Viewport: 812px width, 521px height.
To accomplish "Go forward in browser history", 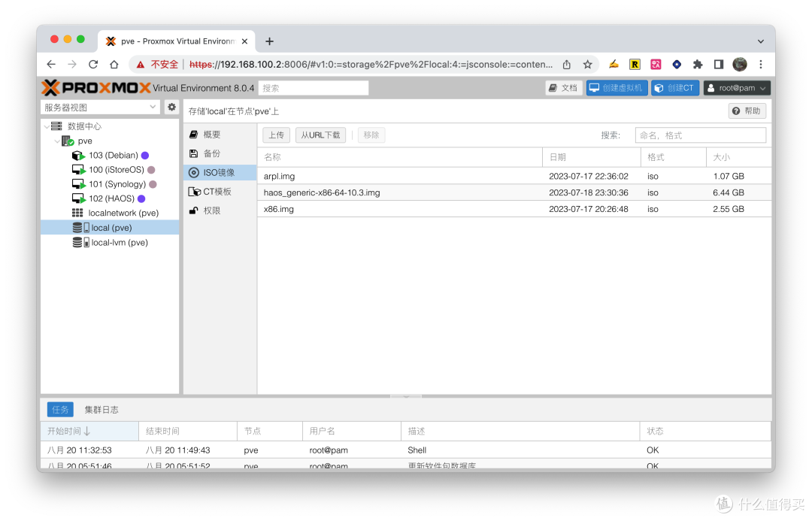I will 72,64.
